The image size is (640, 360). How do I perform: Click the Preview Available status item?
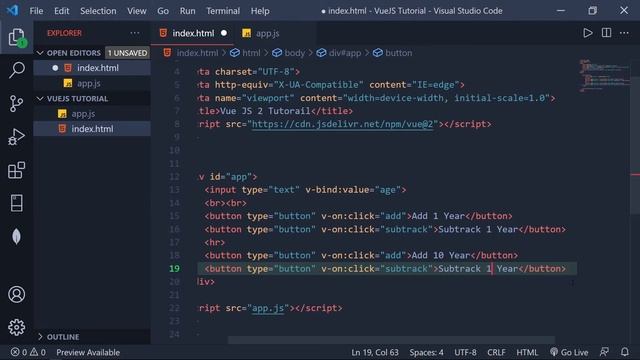pyautogui.click(x=88, y=352)
